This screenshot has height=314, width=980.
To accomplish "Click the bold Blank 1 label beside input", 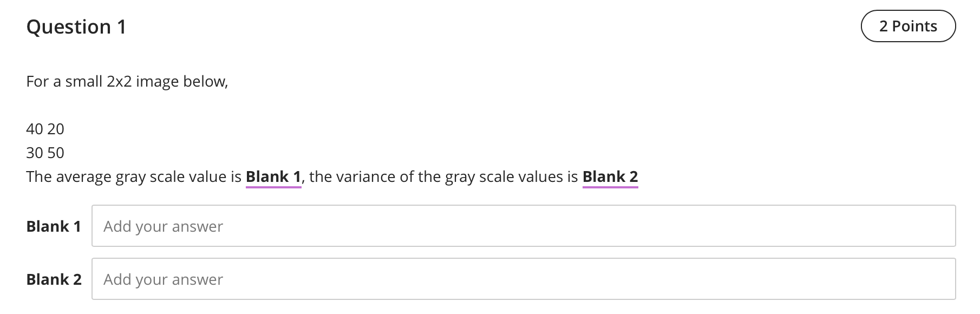I will click(54, 226).
